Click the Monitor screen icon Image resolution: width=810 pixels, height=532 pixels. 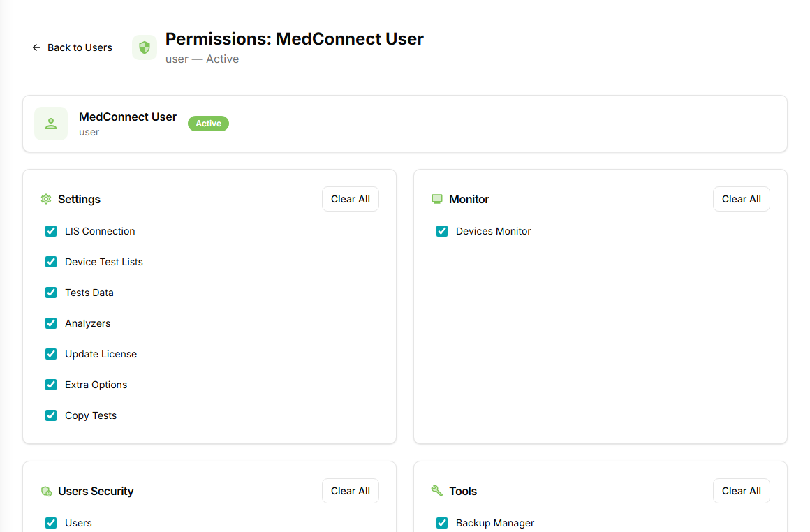coord(437,200)
